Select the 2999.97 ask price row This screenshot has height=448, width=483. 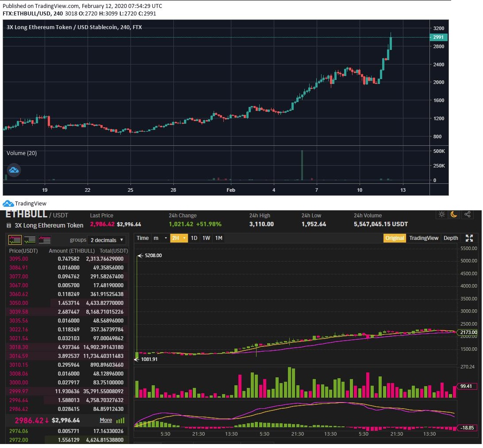67,391
